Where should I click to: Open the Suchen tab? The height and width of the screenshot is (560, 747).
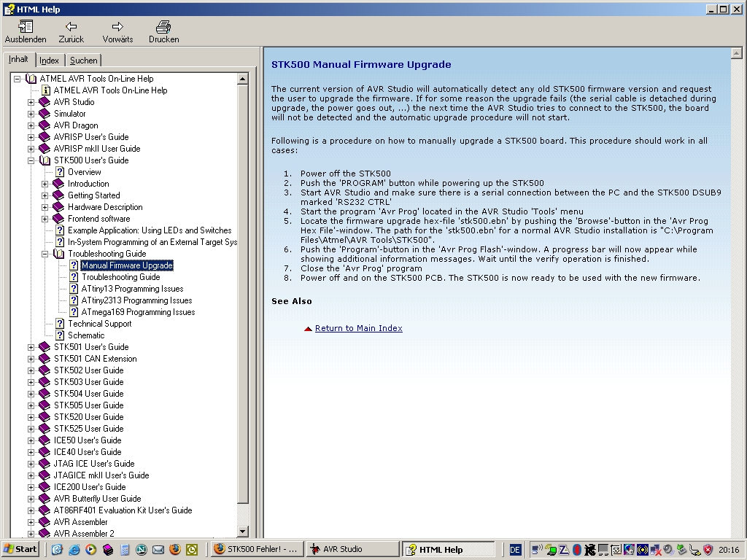83,61
